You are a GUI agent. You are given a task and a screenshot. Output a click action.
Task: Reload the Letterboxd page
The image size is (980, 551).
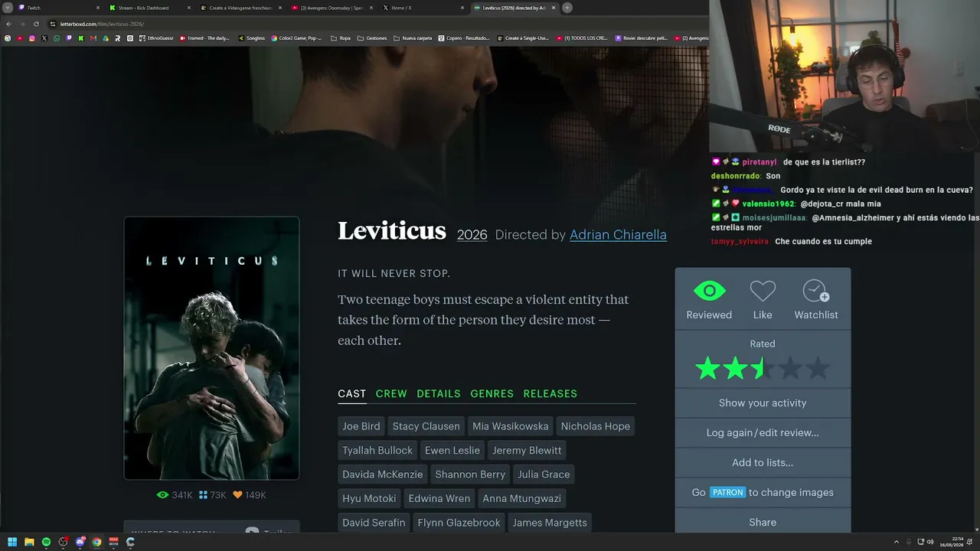(x=36, y=24)
